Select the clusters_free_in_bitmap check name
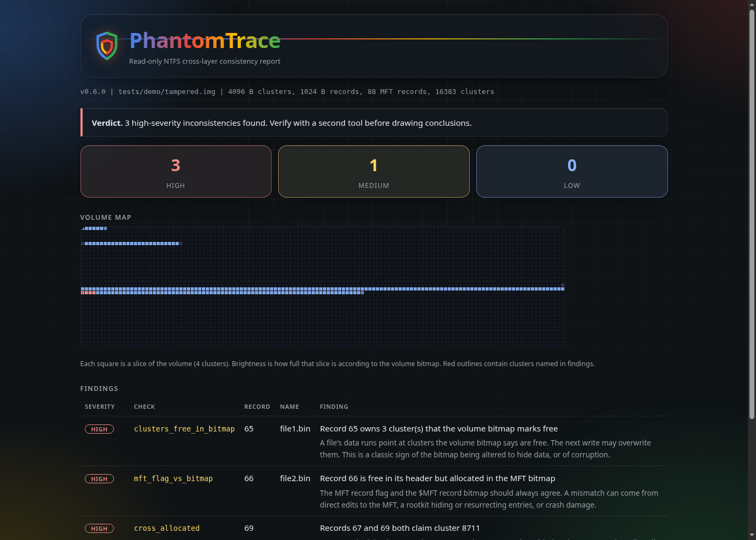Viewport: 756px width, 540px height. pos(184,429)
